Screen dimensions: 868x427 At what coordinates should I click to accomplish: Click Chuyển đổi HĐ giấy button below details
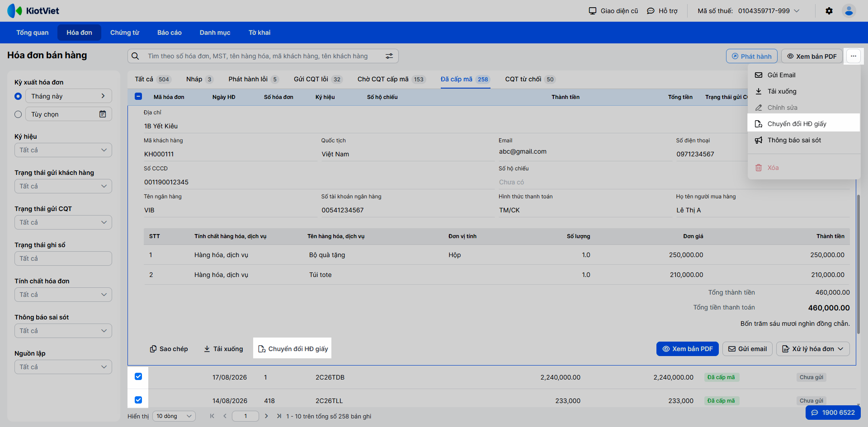[293, 349]
